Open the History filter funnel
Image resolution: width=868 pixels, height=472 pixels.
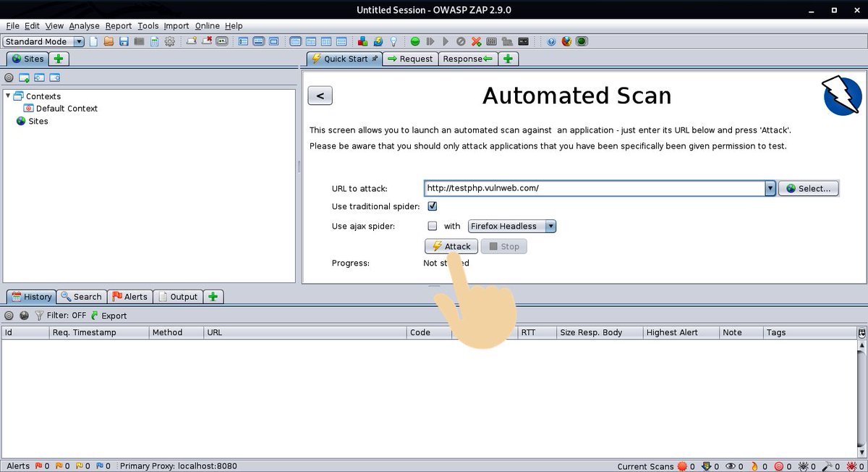click(39, 316)
